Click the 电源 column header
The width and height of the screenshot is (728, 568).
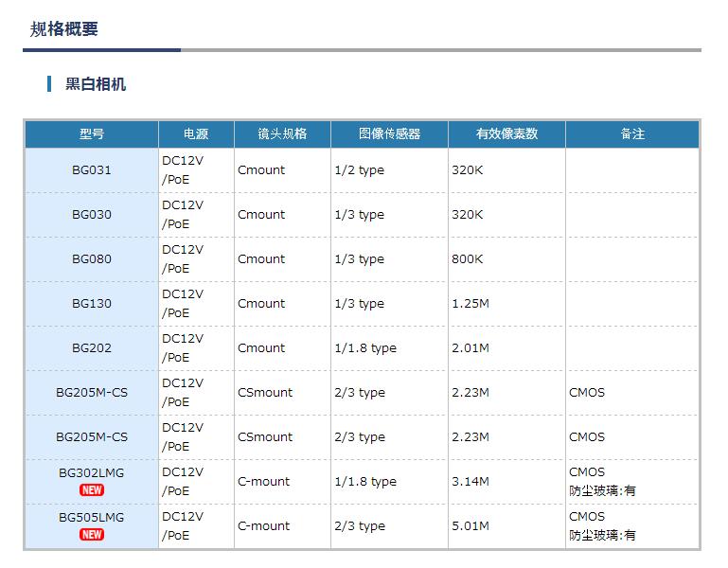pyautogui.click(x=196, y=134)
